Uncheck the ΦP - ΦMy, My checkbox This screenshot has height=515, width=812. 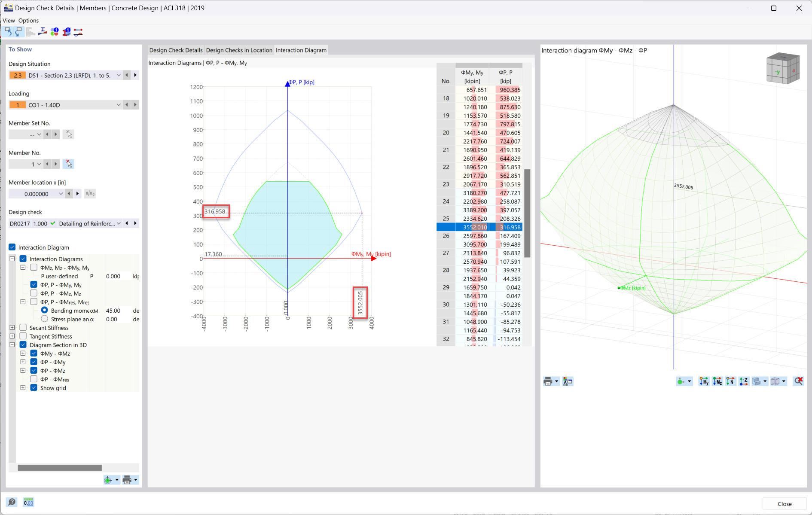point(34,284)
